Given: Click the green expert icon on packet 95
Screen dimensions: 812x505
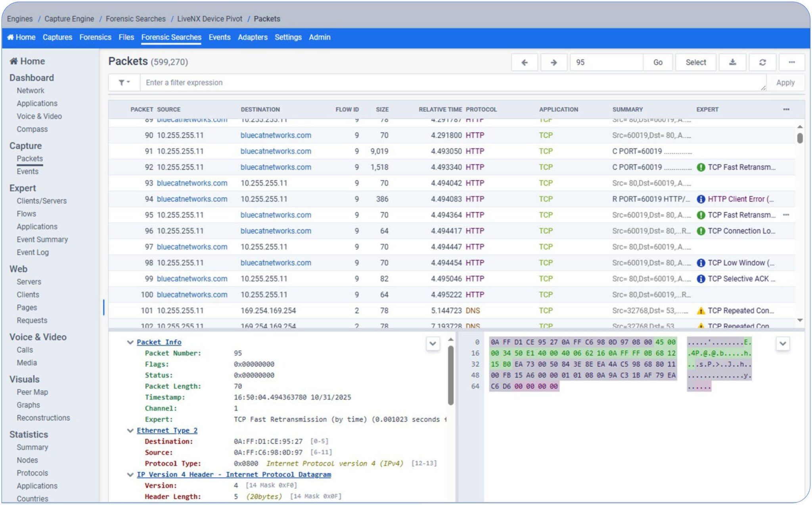Looking at the screenshot, I should (701, 215).
